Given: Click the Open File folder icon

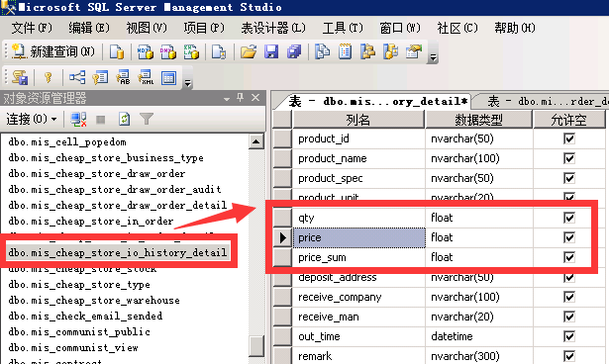Looking at the screenshot, I should 249,51.
